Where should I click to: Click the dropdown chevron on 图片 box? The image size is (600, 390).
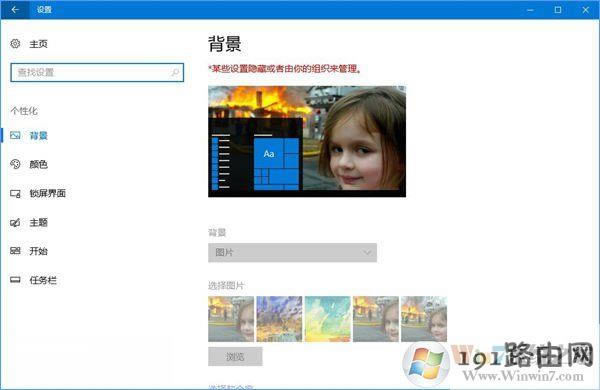tap(367, 253)
